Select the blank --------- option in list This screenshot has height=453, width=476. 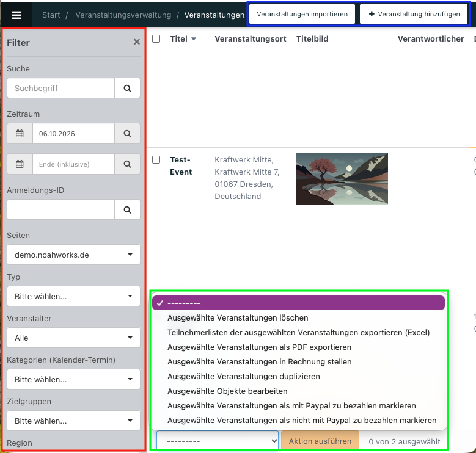298,303
